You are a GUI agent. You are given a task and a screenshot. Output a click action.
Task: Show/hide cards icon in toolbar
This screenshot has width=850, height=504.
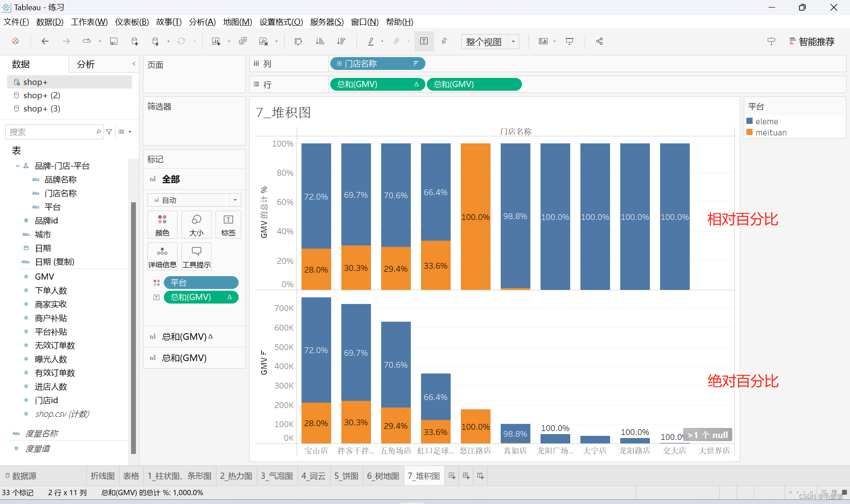[x=543, y=41]
